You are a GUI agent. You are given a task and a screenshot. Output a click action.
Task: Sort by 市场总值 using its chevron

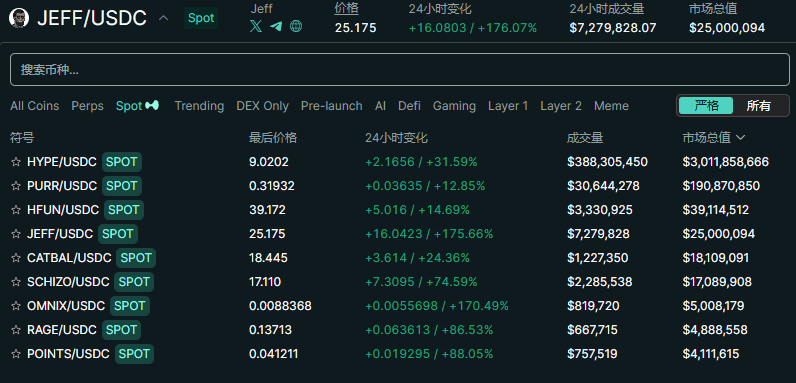coord(740,138)
